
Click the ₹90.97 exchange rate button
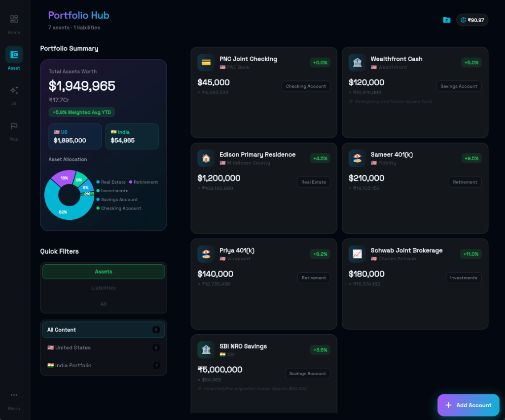[472, 20]
